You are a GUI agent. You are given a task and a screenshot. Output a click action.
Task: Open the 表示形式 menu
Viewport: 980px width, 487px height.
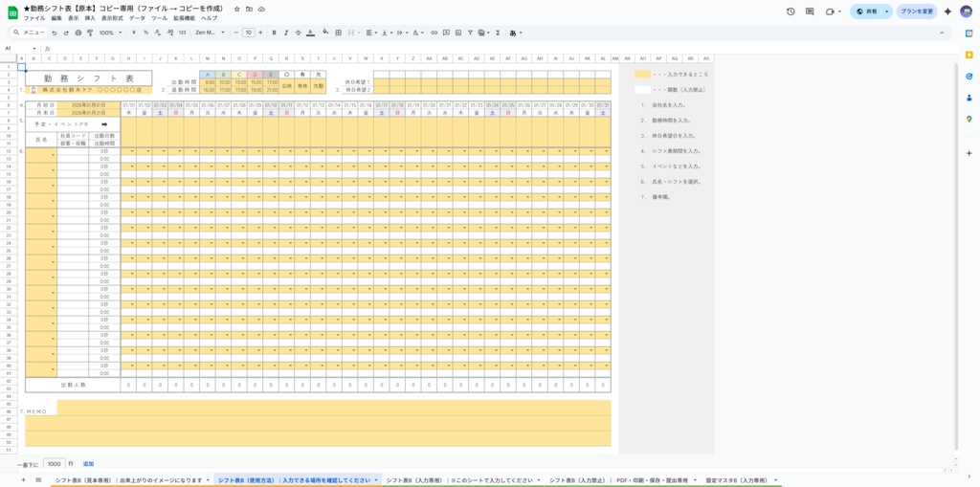pos(113,19)
